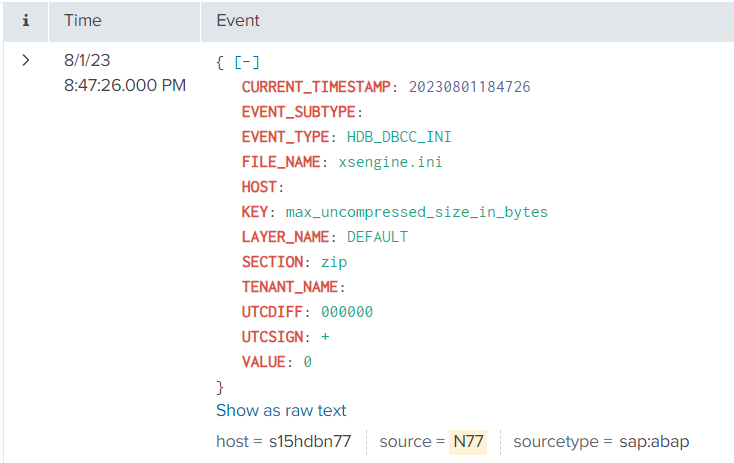Open Show as raw text link
This screenshot has height=463, width=734.
[x=281, y=410]
